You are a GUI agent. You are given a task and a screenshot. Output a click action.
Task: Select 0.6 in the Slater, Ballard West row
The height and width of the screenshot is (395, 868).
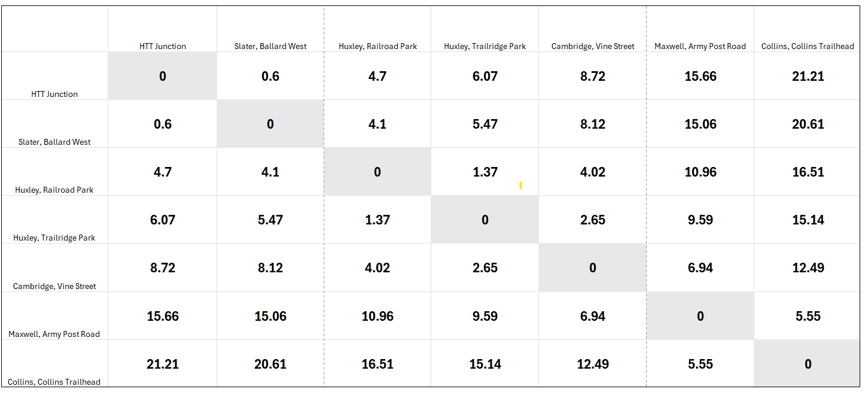(163, 124)
